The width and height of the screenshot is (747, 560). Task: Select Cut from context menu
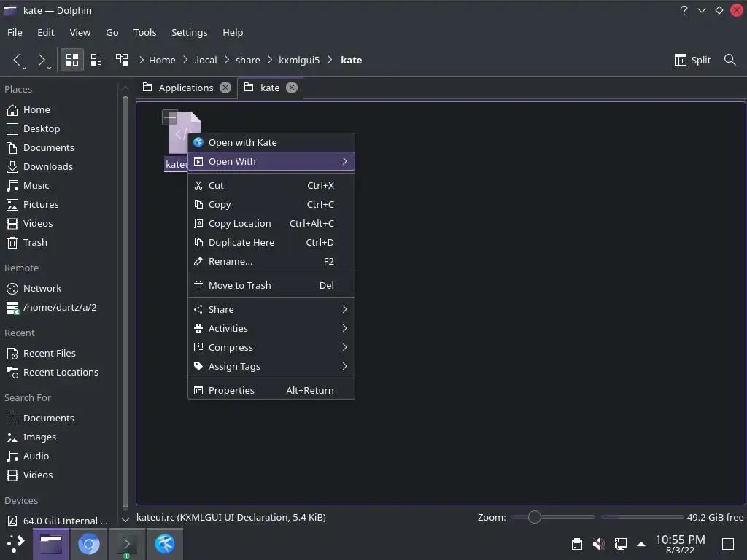coord(271,186)
